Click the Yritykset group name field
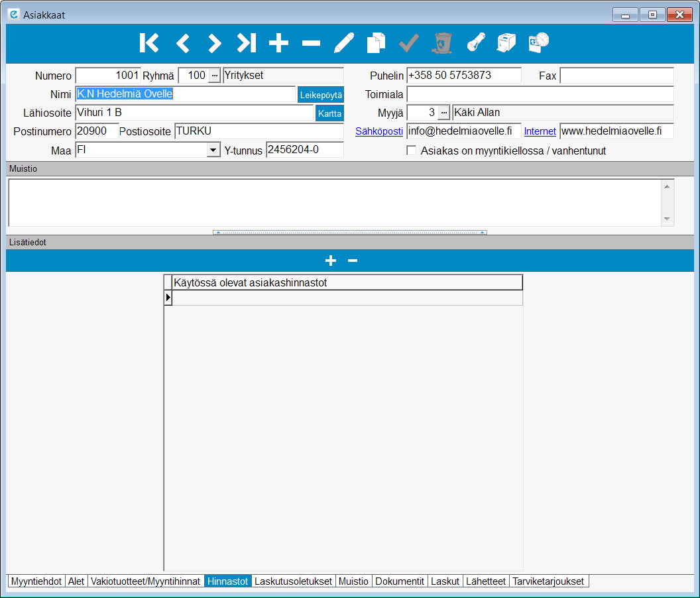This screenshot has height=598, width=700. click(x=284, y=76)
